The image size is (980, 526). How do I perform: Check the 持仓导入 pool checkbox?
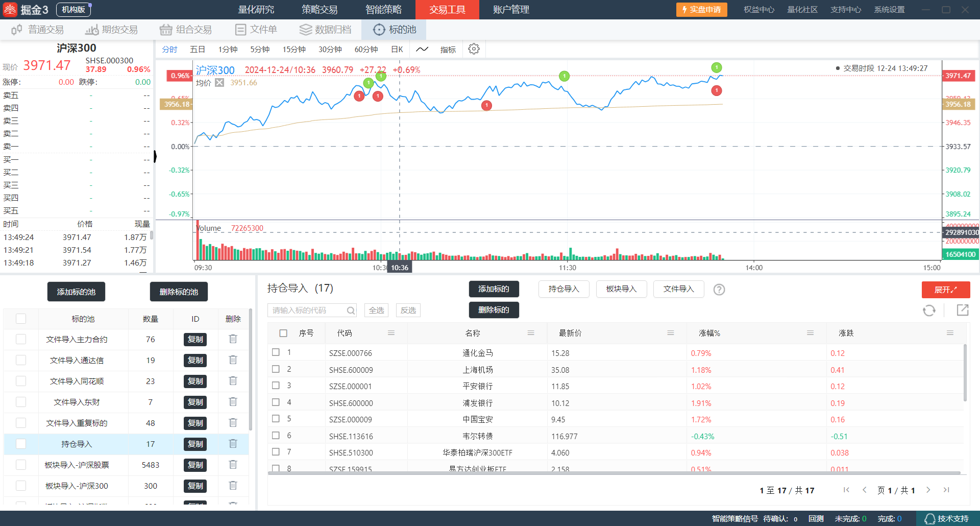(x=21, y=444)
